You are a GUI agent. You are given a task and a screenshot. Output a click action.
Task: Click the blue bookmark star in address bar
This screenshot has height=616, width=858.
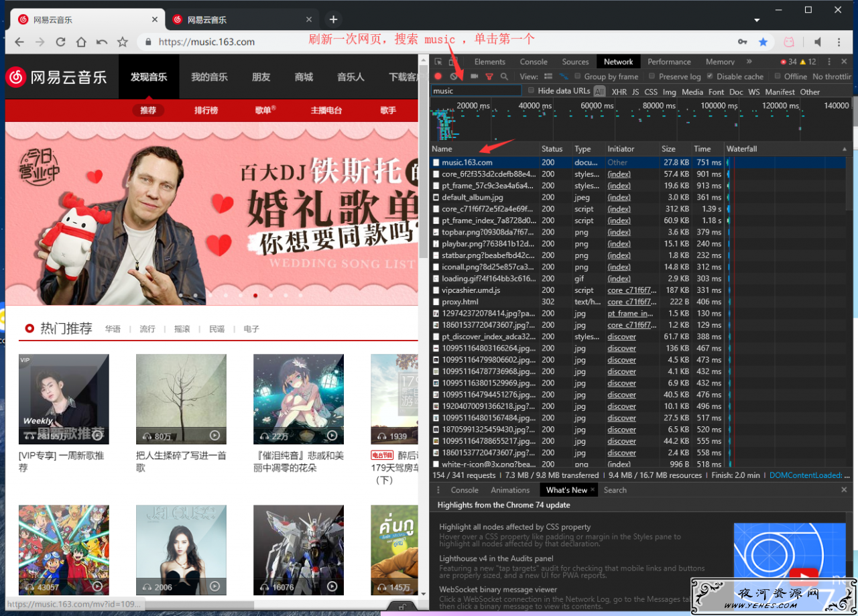pyautogui.click(x=763, y=42)
